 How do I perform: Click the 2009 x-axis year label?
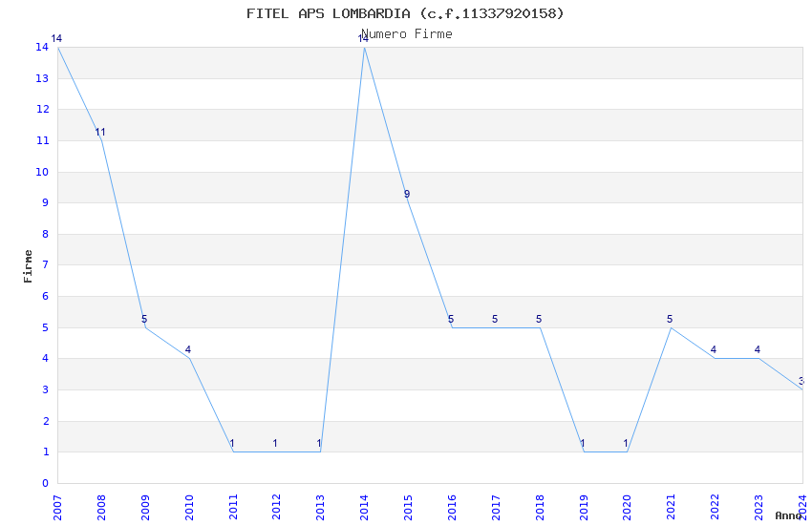point(145,508)
